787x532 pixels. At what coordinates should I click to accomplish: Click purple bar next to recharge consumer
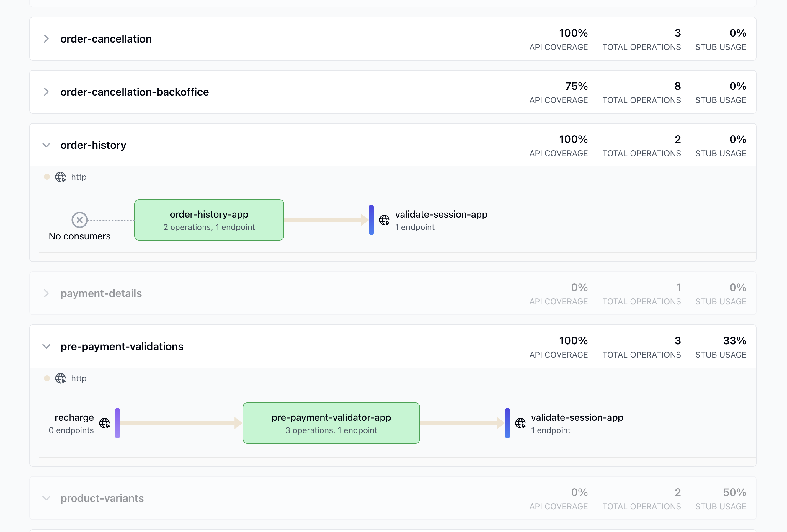pyautogui.click(x=117, y=423)
